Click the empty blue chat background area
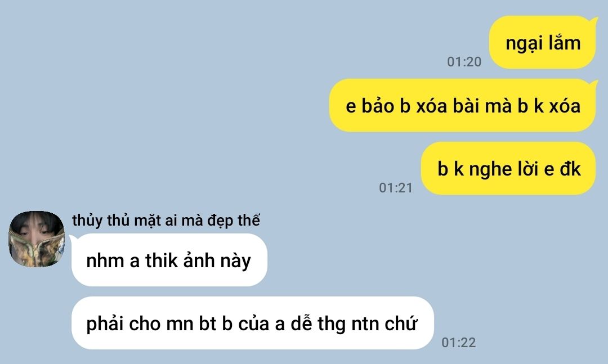The image size is (608, 364). click(x=194, y=97)
